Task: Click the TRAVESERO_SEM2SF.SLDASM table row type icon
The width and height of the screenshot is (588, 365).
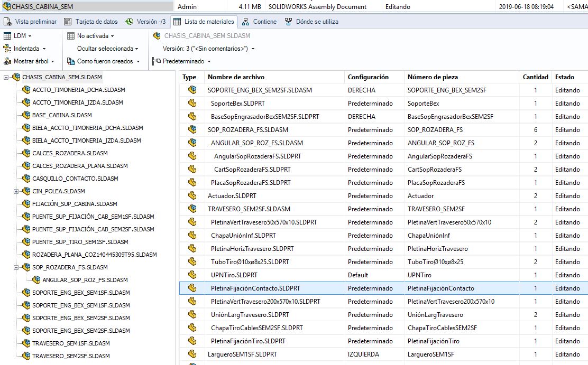Action: coord(192,209)
